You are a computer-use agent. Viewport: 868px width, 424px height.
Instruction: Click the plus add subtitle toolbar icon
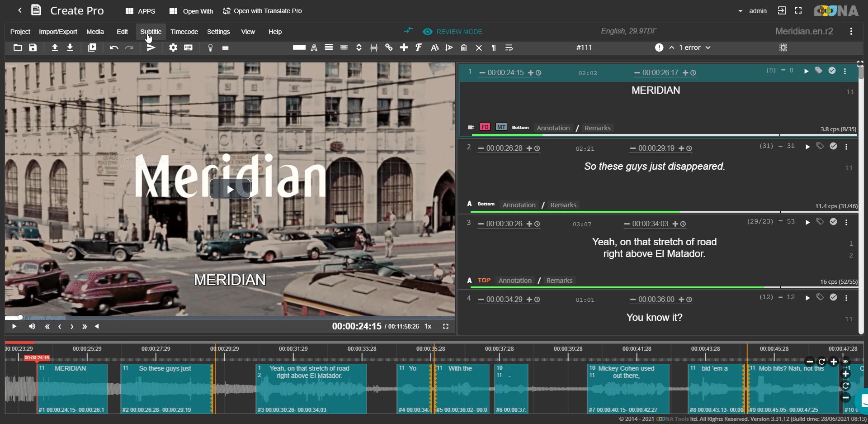pos(404,48)
